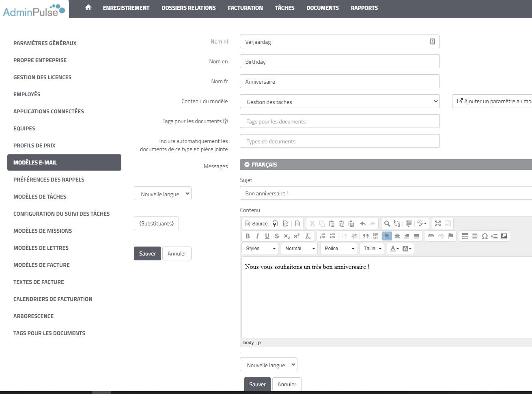Click the {Substituants} button
This screenshot has width=532, height=394.
pos(156,223)
